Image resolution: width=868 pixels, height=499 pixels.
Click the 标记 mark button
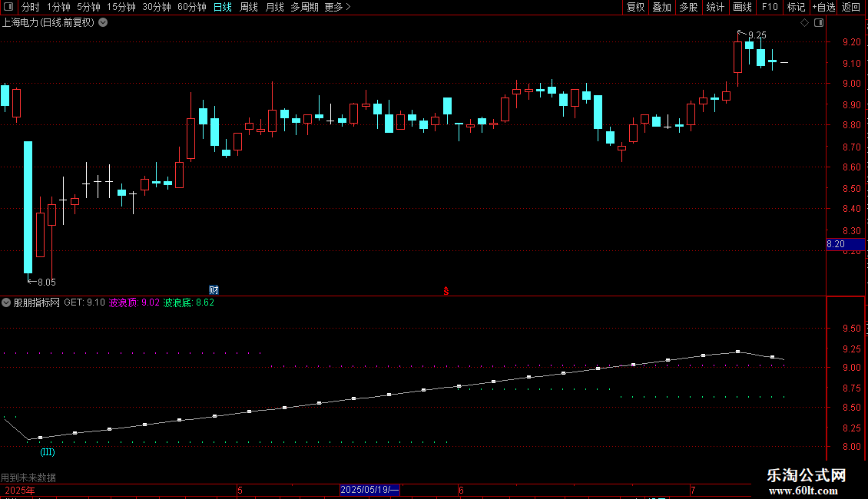[x=796, y=7]
